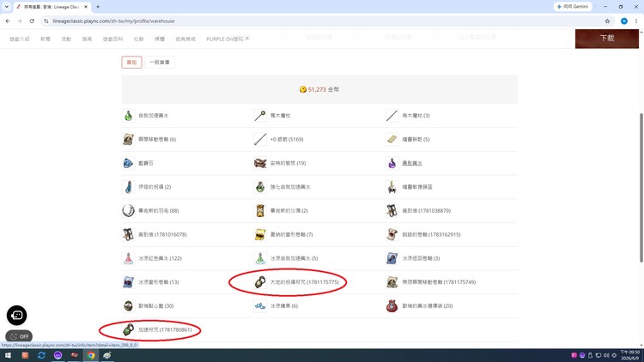This screenshot has width=644, height=362.
Task: Bookmark this page with the star icon
Action: 607,21
